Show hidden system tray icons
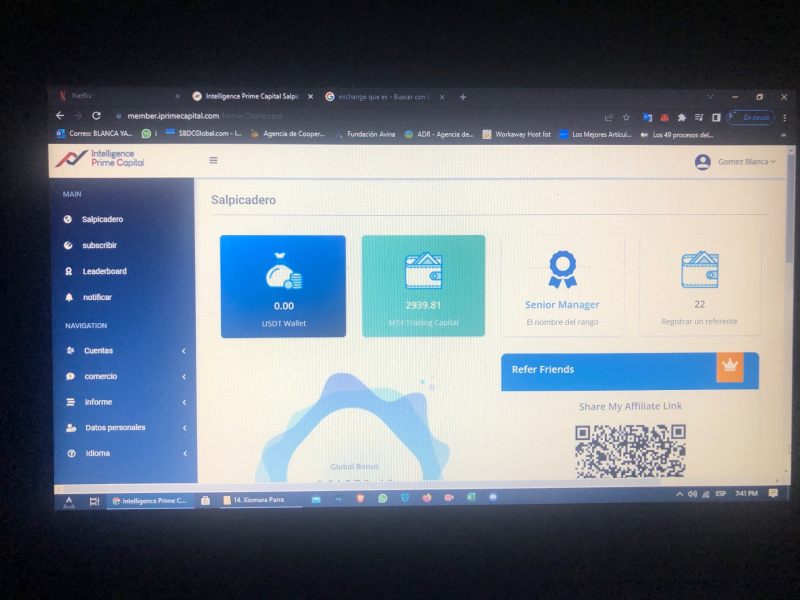This screenshot has height=600, width=800. click(680, 494)
